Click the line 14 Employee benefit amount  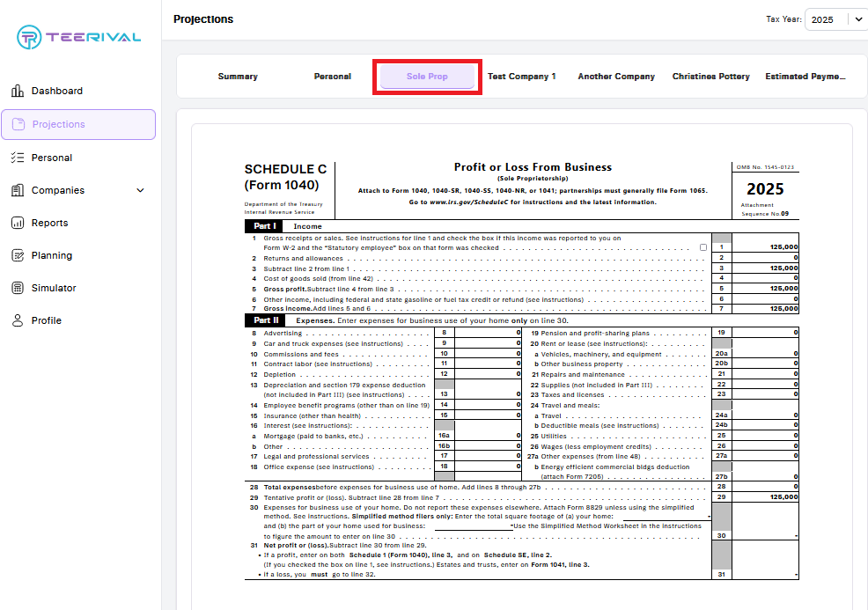coord(488,405)
